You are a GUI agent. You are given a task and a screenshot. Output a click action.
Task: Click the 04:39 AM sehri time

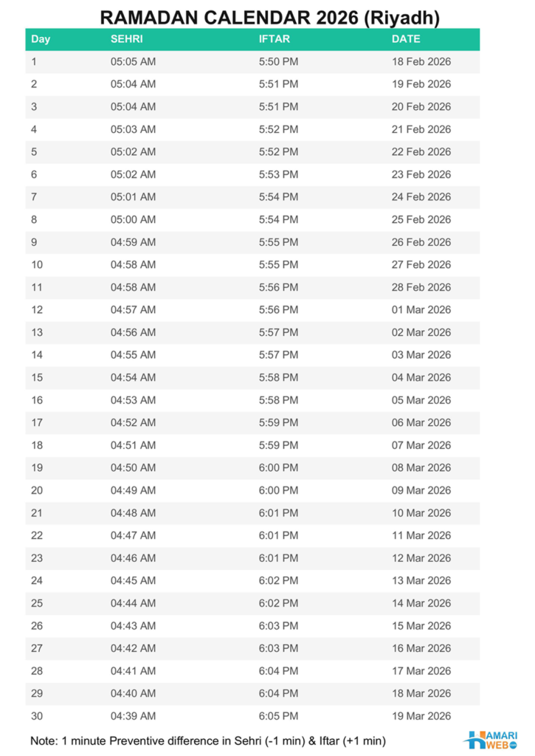click(x=133, y=716)
